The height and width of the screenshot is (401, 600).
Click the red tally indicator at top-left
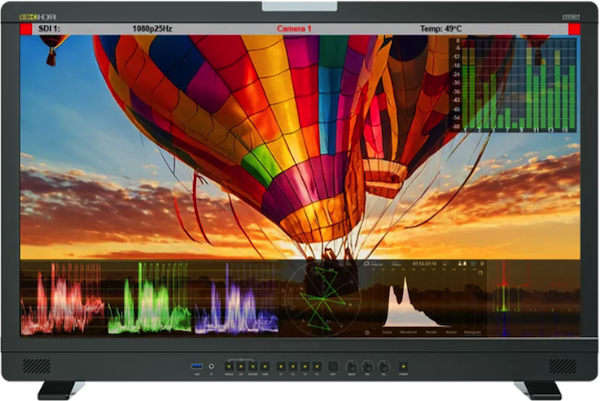coord(26,29)
